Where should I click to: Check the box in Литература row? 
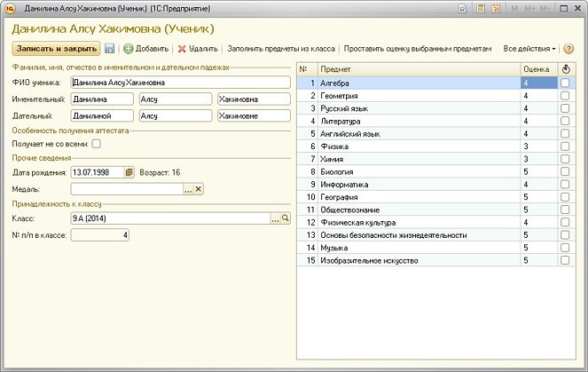[565, 121]
